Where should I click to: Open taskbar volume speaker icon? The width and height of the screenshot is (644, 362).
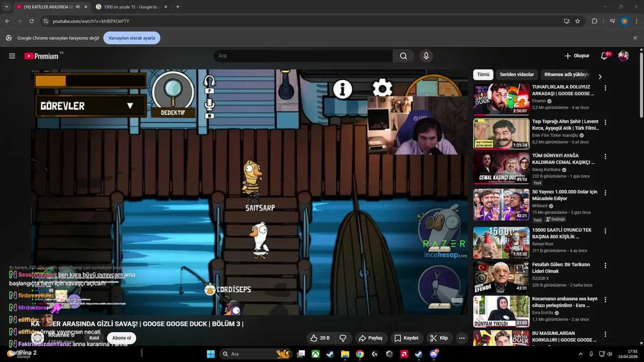tap(610, 354)
